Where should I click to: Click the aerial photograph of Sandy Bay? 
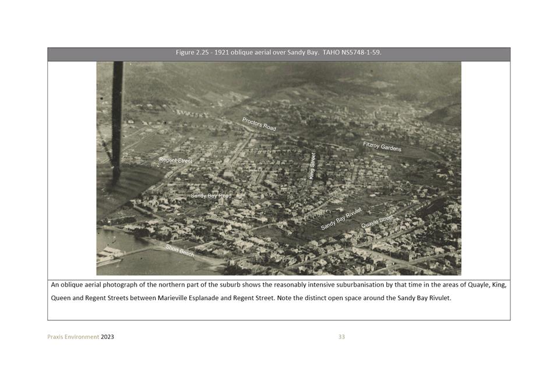tap(279, 168)
